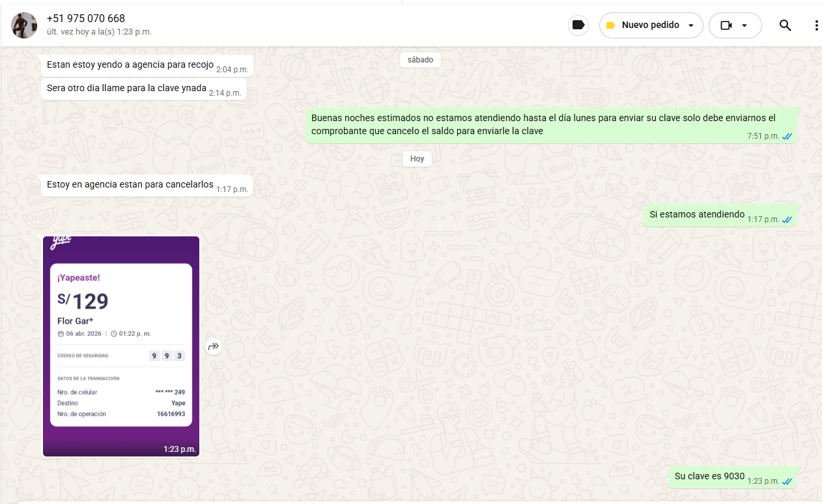Open the three-dot more options menu
822x504 pixels.
(x=815, y=25)
